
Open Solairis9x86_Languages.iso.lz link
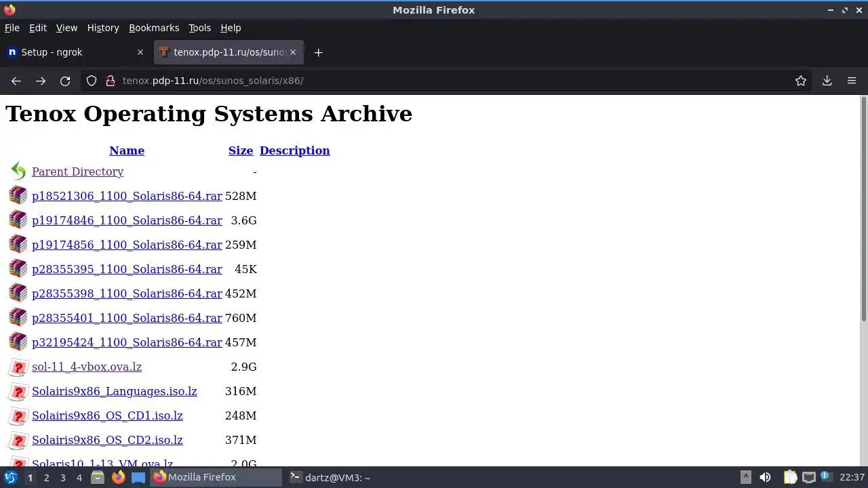tap(115, 391)
